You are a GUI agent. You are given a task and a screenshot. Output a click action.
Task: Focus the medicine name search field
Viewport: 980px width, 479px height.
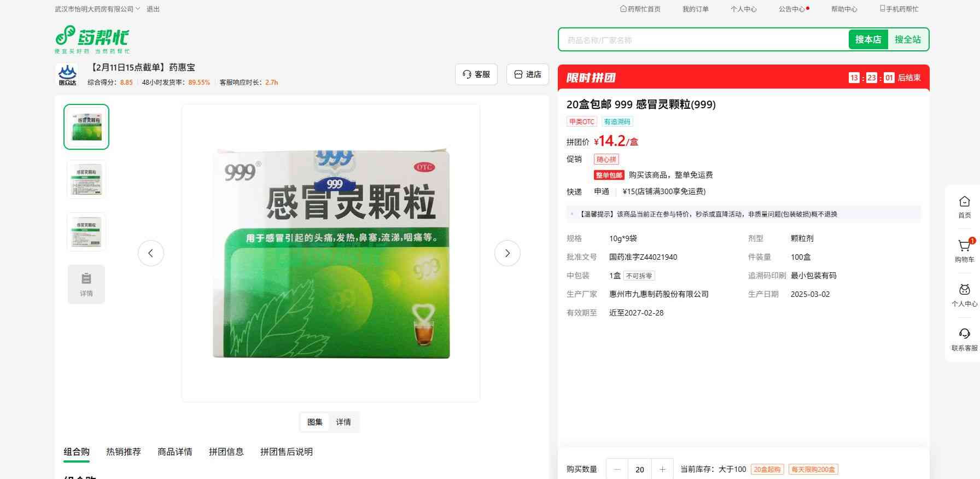click(x=703, y=40)
